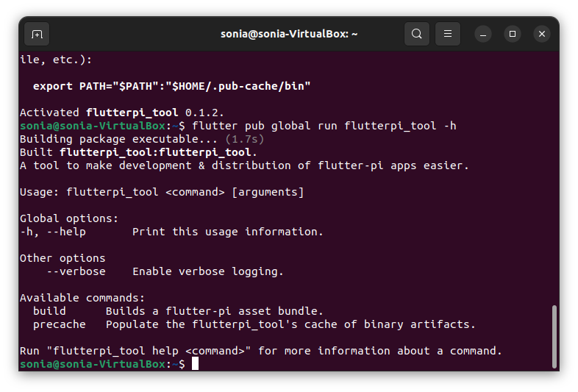This screenshot has width=578, height=392.
Task: Click the 'build' command name
Action: (x=49, y=311)
